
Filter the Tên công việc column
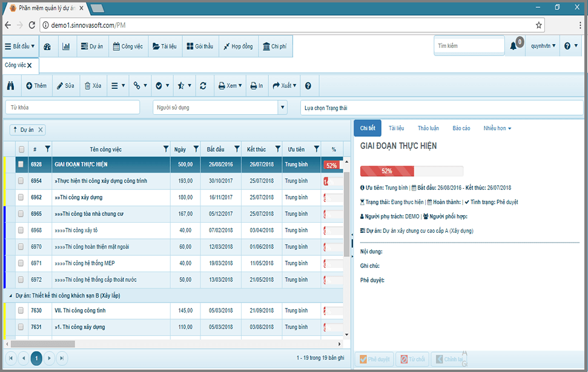click(166, 149)
